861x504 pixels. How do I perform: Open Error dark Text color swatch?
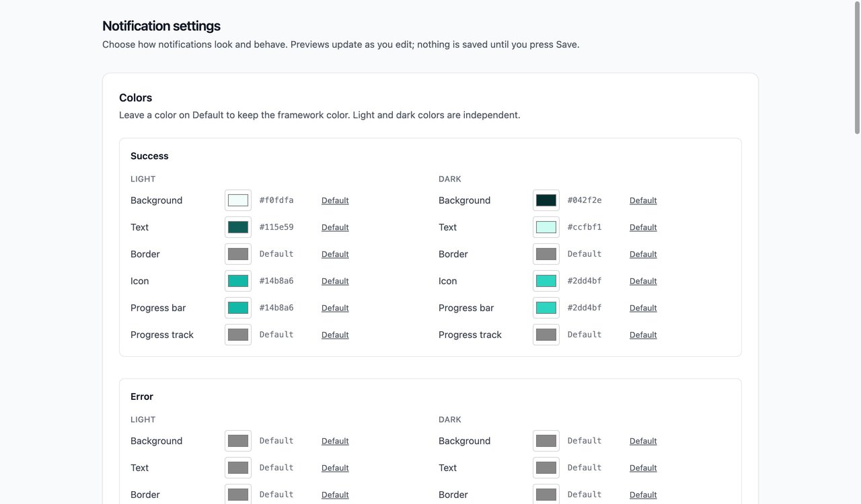(x=546, y=468)
